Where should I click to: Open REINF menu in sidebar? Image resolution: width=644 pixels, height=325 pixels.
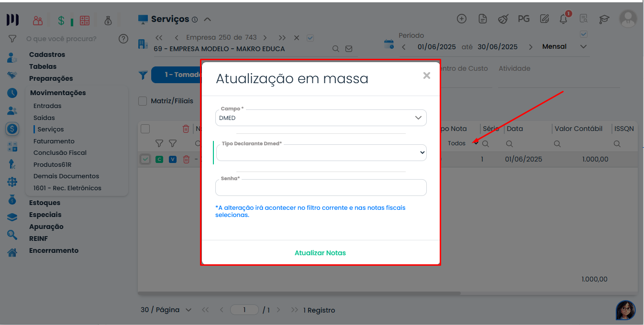pos(38,238)
